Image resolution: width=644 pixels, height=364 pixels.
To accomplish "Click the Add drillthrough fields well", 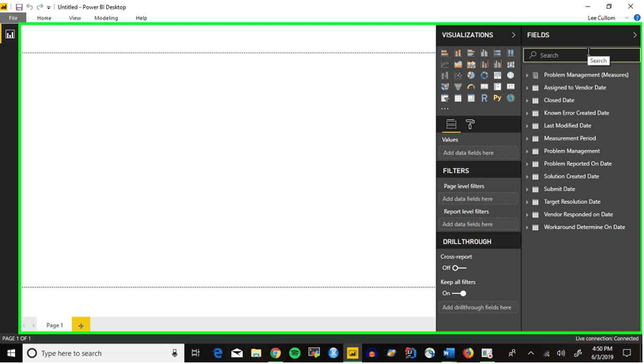I will [479, 307].
